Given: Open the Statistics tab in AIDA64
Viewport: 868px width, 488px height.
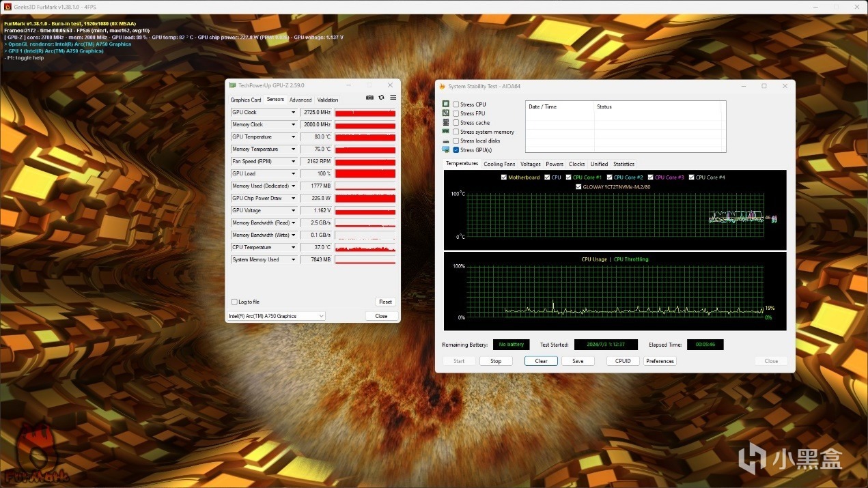Looking at the screenshot, I should click(x=624, y=164).
